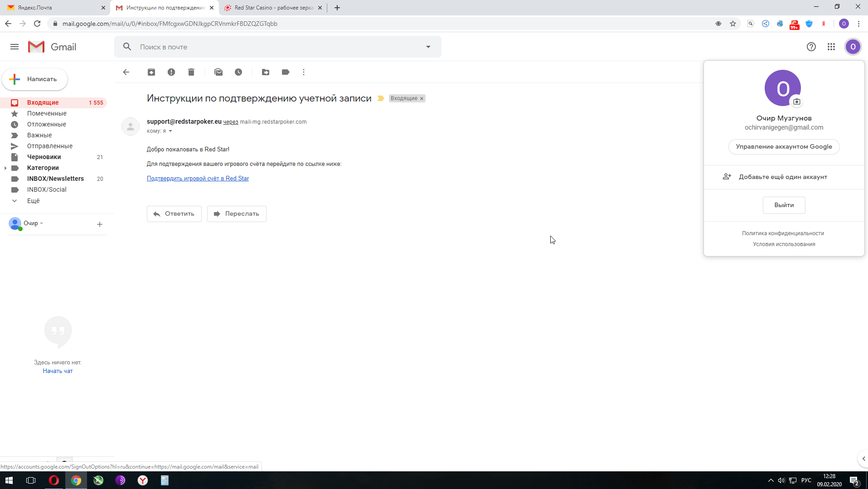
Task: Click the Переслать forward button
Action: point(237,214)
